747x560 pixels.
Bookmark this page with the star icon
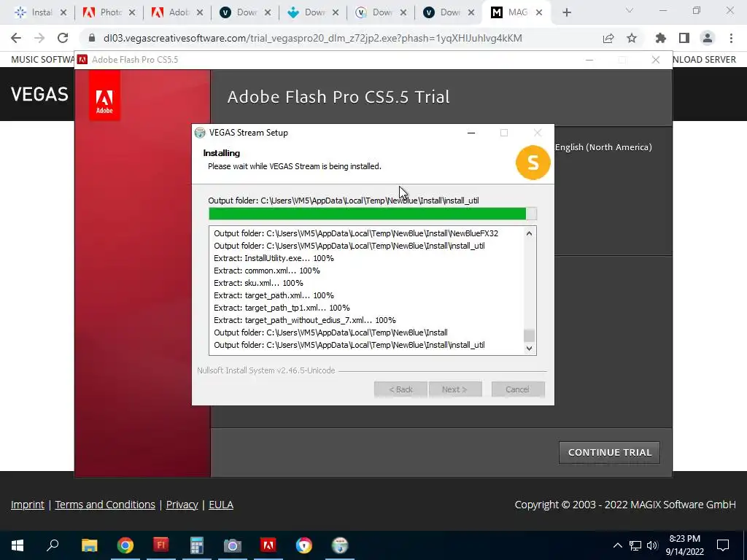(632, 38)
